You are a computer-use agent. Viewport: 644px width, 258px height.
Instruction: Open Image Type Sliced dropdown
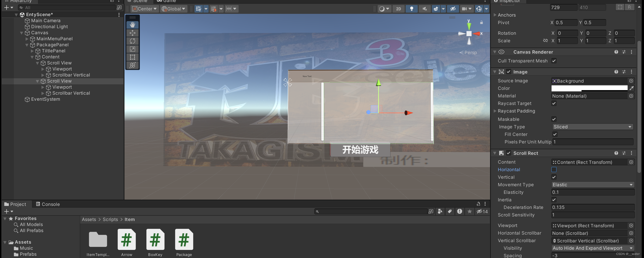pos(593,127)
